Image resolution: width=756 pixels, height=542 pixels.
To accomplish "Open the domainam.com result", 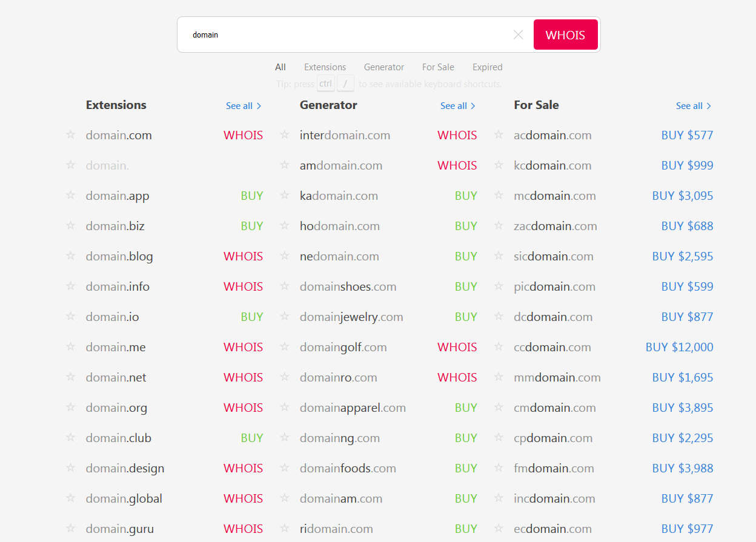I will pos(341,498).
